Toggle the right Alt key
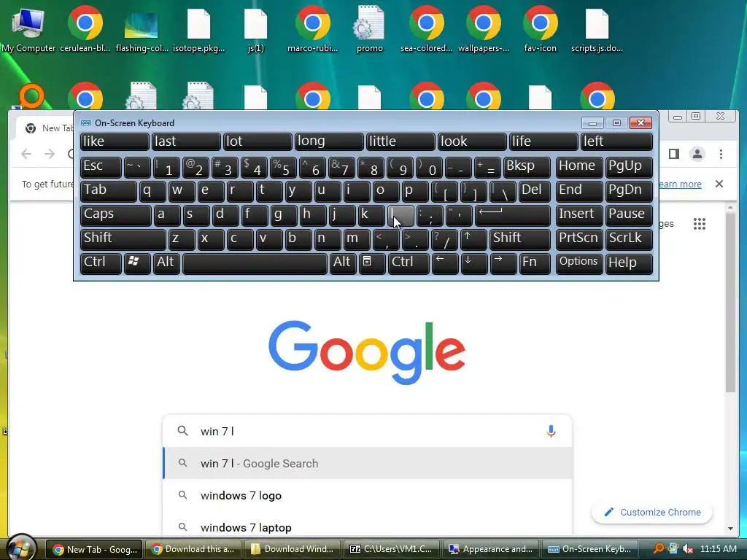 (x=343, y=263)
